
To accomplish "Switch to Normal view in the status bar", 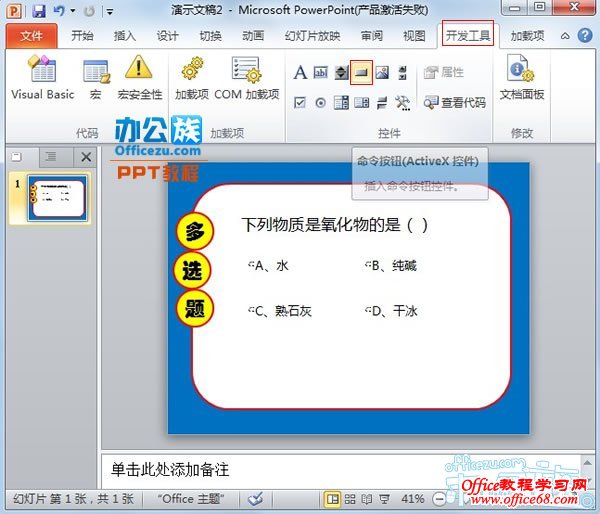I will pyautogui.click(x=331, y=498).
